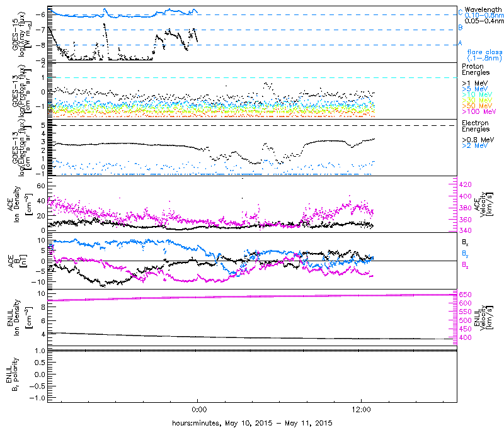Click the 'Electron Energies' legend heading
This screenshot has width=504, height=428.
click(x=476, y=126)
